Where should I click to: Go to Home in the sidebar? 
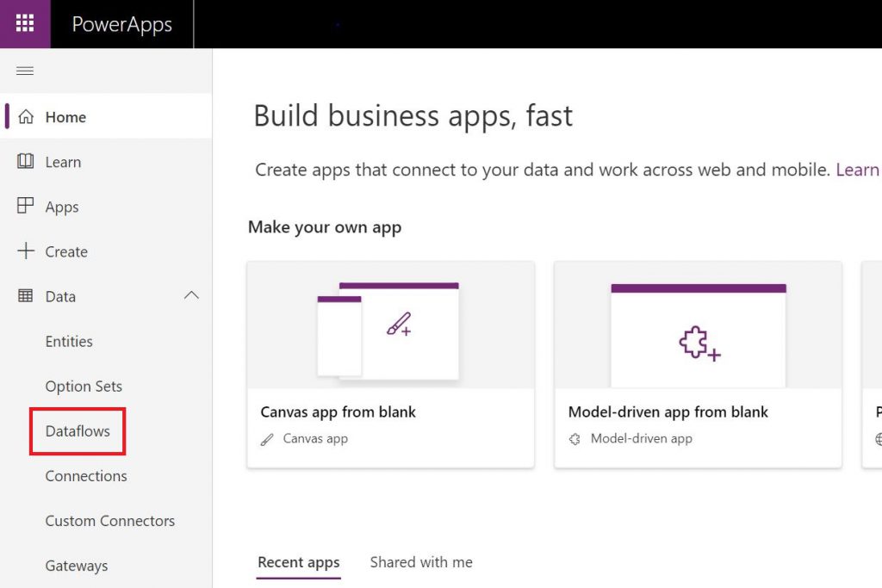point(106,116)
